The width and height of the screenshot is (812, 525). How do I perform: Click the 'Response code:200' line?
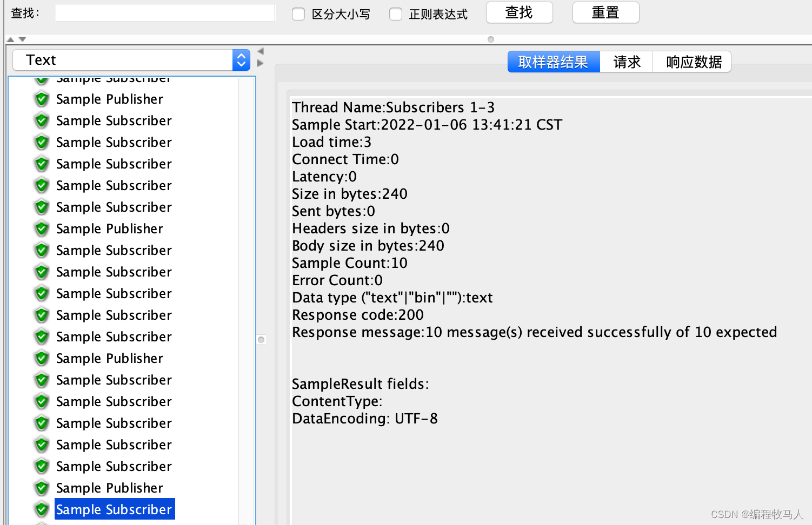point(358,315)
